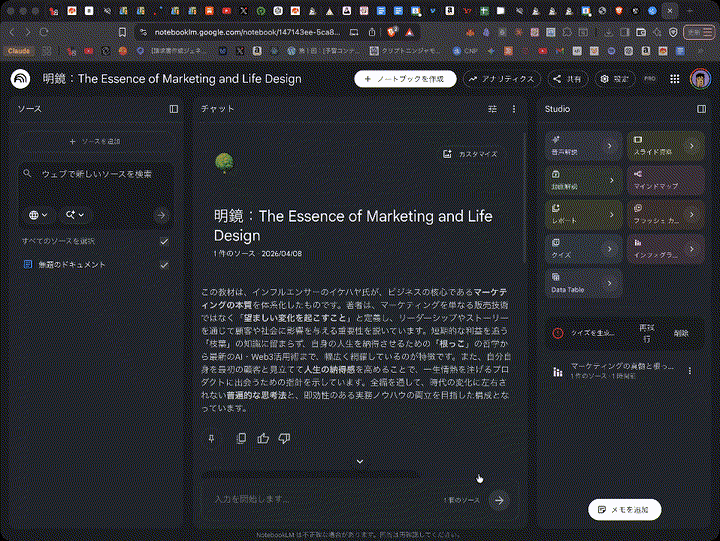720x541 pixels.
Task: Click the thumbs down icon under the summary
Action: [284, 438]
